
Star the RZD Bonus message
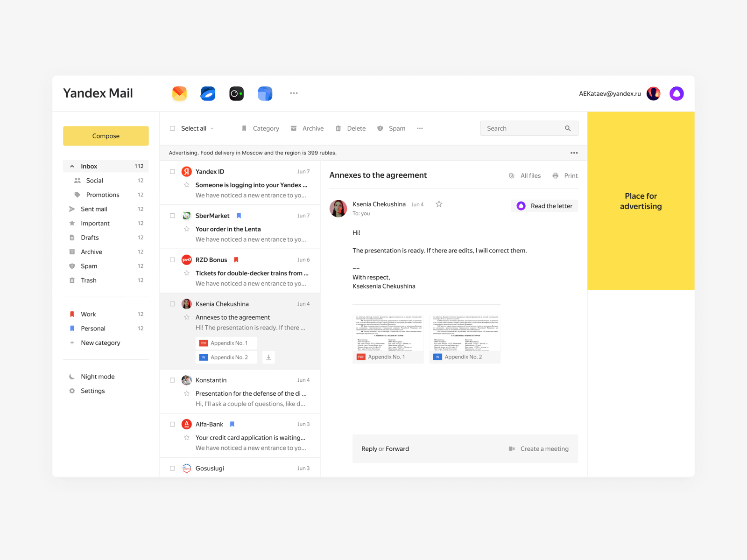point(186,273)
